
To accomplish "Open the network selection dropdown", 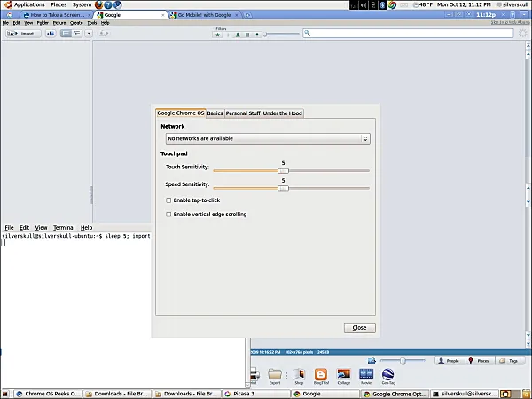I will click(x=267, y=139).
